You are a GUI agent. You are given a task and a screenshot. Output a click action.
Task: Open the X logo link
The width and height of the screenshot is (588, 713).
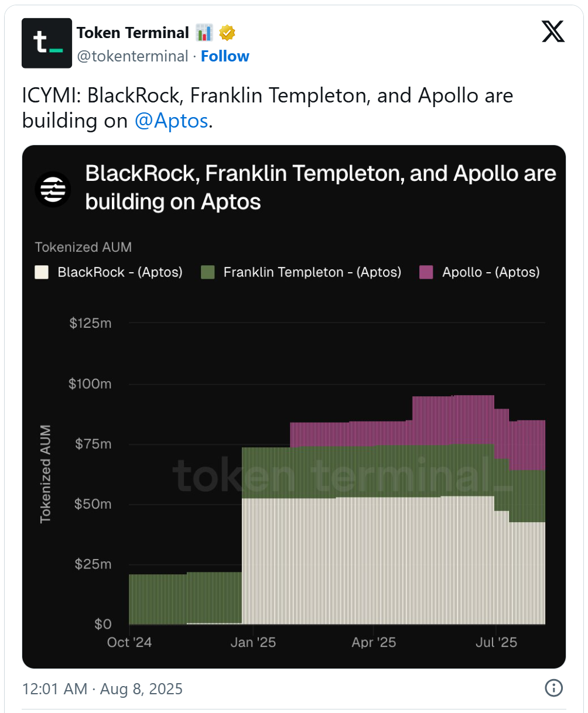(553, 32)
